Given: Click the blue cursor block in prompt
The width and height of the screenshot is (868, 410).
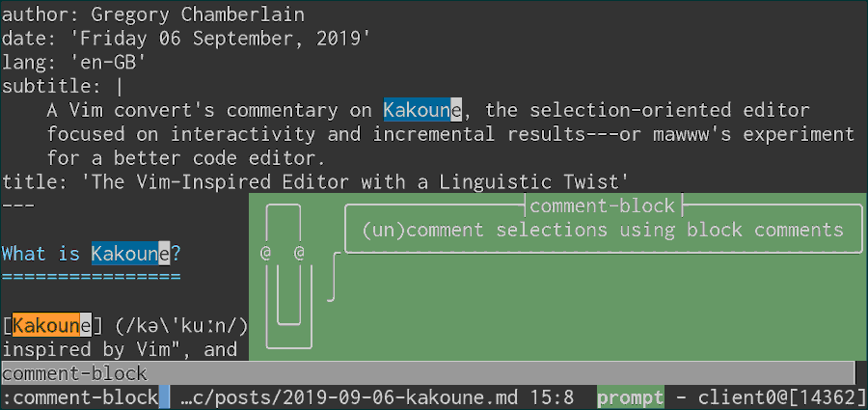Looking at the screenshot, I should tap(164, 397).
